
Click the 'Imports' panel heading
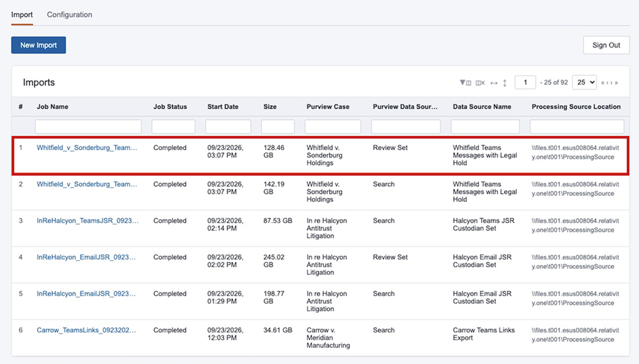39,82
